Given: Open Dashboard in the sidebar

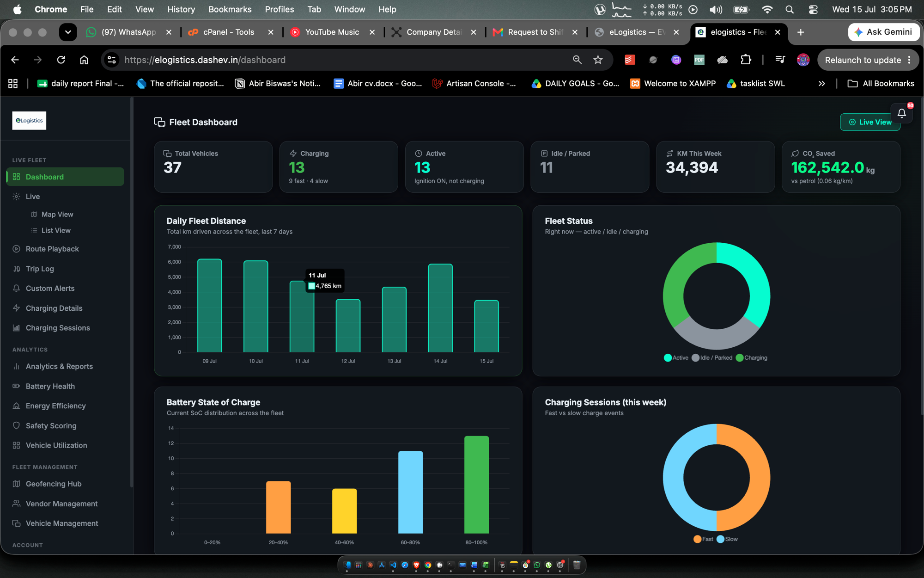Looking at the screenshot, I should tap(65, 177).
